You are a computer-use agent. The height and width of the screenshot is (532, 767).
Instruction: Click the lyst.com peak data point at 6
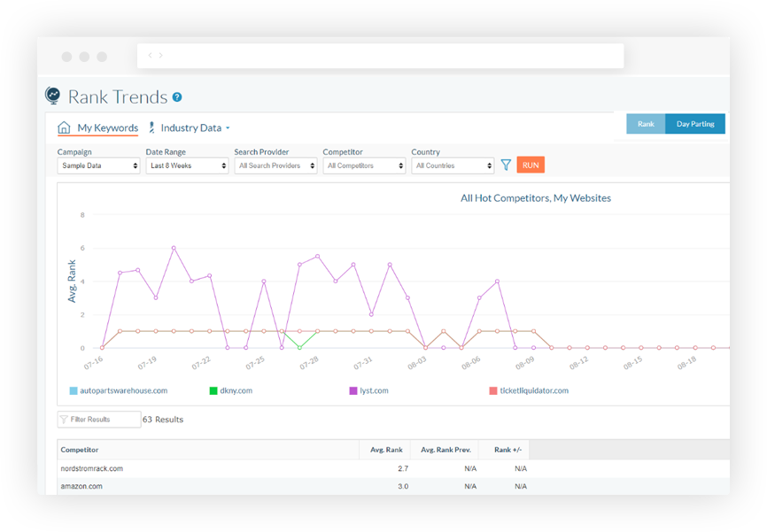(174, 248)
